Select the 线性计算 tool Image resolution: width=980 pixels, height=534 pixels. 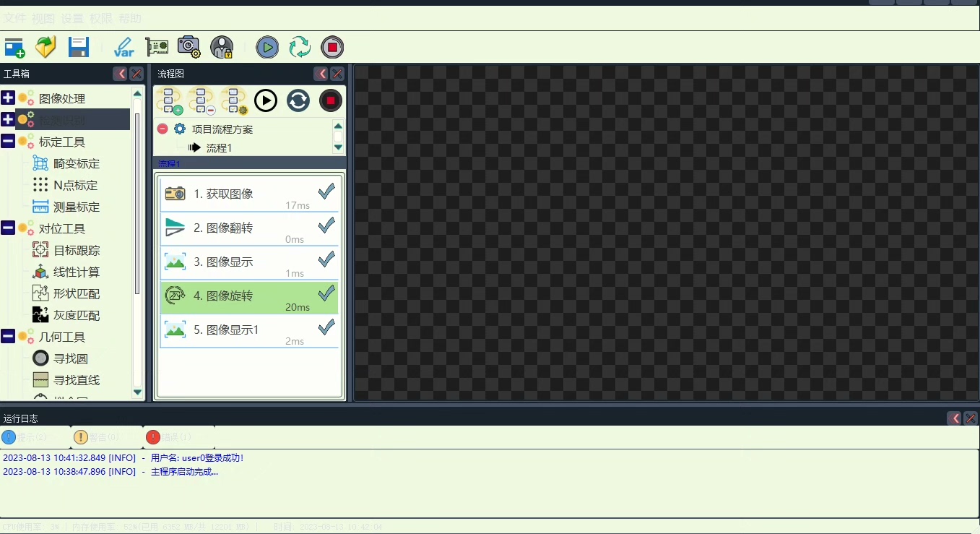click(x=66, y=272)
